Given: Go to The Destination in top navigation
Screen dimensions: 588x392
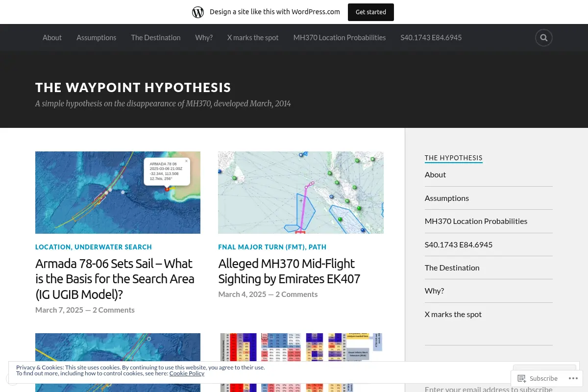Looking at the screenshot, I should click(156, 38).
